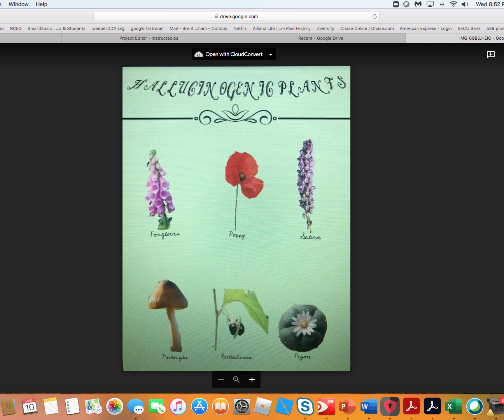The image size is (504, 420).
Task: Open Skype from the Dock
Action: click(305, 406)
